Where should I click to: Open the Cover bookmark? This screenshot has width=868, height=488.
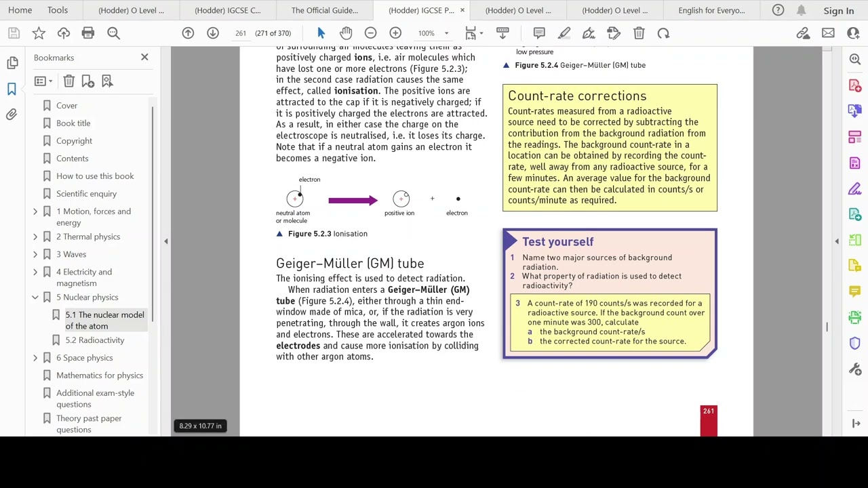point(66,106)
